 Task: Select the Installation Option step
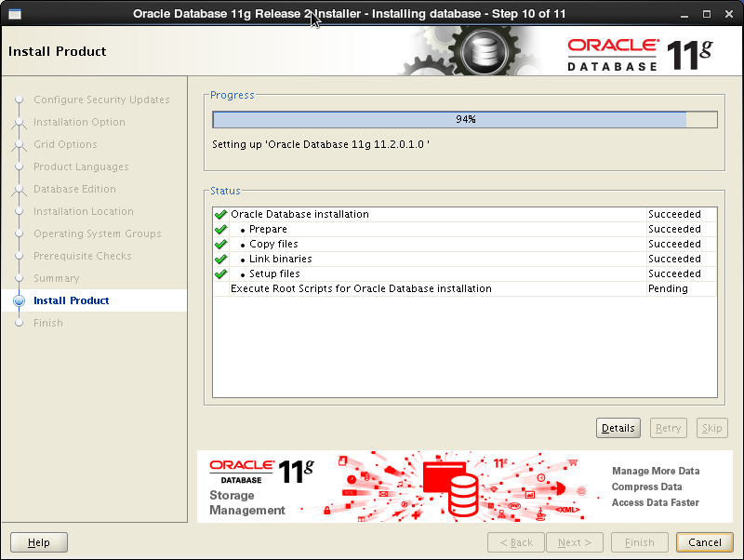(x=79, y=123)
